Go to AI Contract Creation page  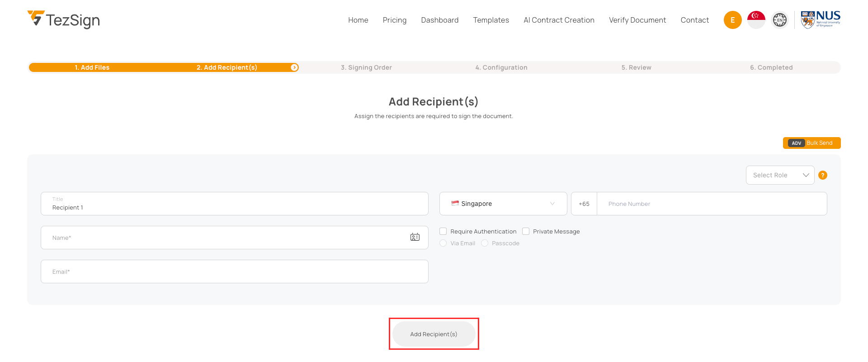tap(559, 20)
